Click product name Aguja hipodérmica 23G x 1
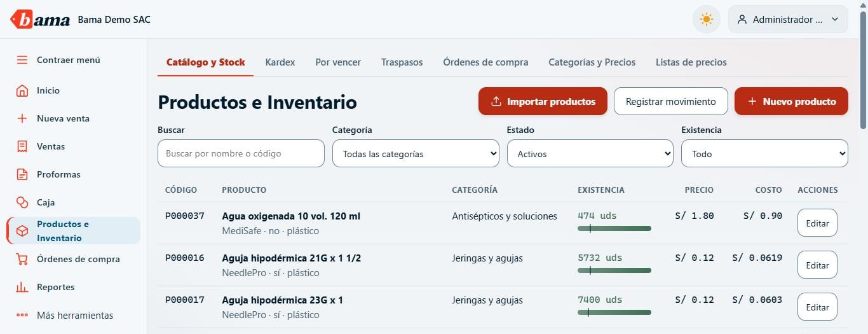Image resolution: width=868 pixels, height=334 pixels. point(282,300)
